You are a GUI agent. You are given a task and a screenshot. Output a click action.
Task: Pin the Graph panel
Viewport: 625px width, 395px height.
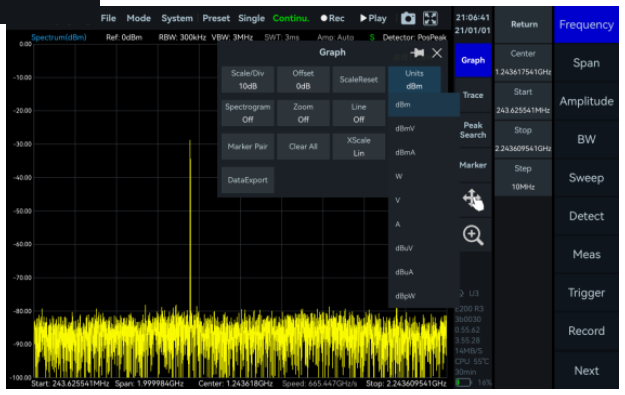click(x=417, y=53)
